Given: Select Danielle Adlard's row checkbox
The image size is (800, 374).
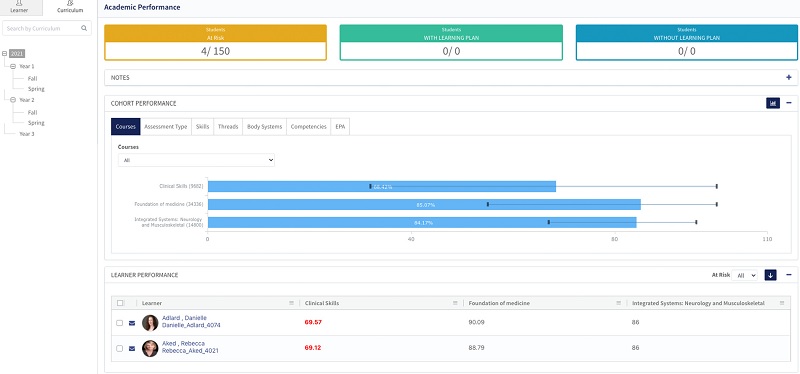Looking at the screenshot, I should (x=119, y=323).
